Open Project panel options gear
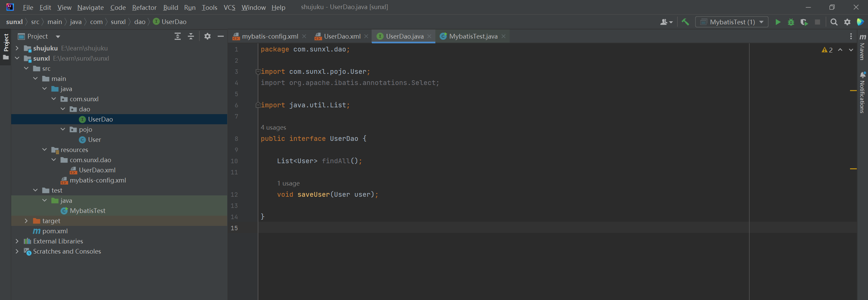 click(208, 36)
